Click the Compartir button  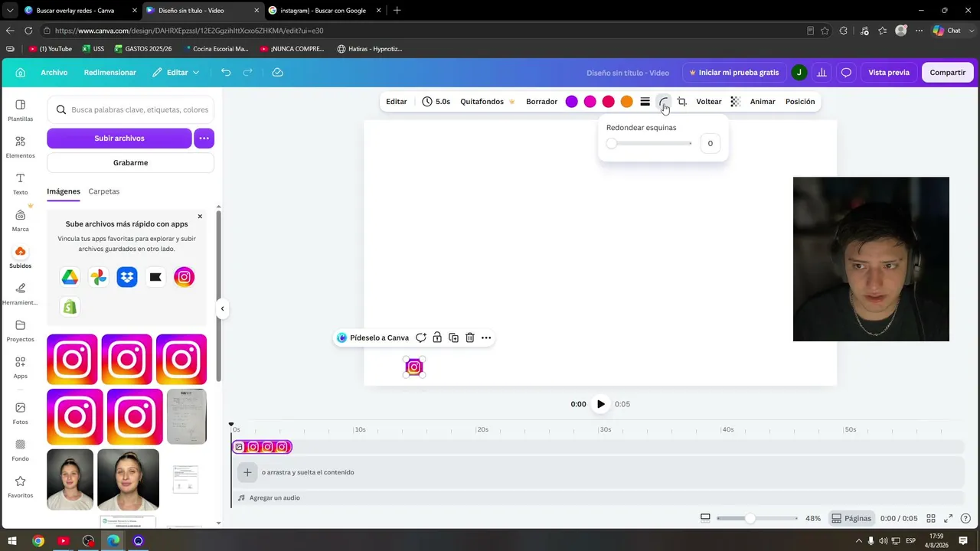[948, 73]
